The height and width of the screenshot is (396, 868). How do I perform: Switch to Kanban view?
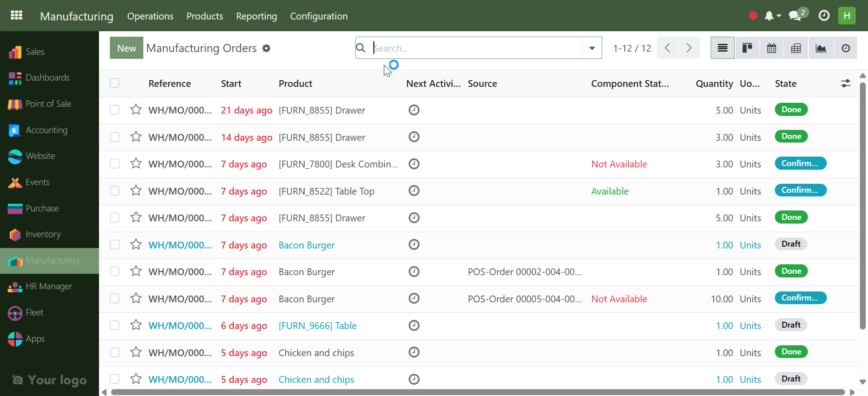coord(747,48)
